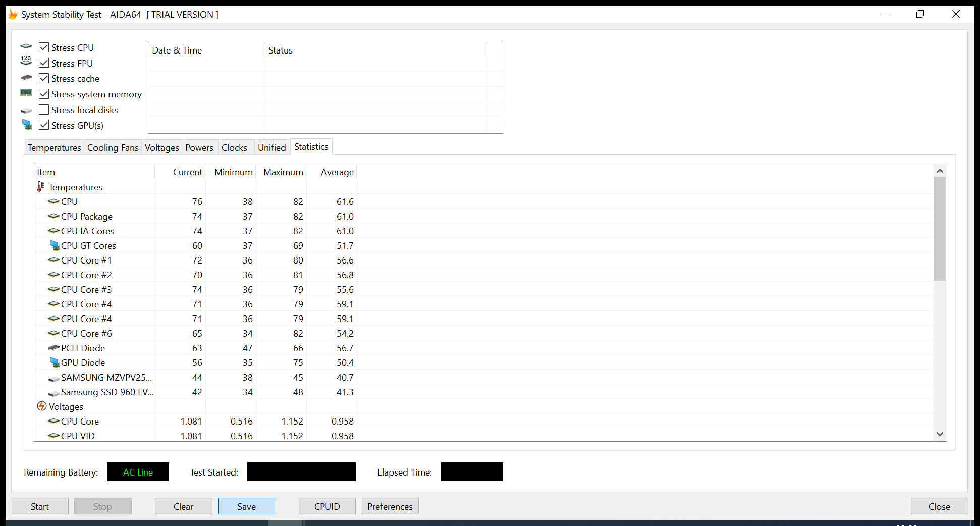The width and height of the screenshot is (980, 526).
Task: Toggle the Stress GPU(s) checkbox
Action: [x=44, y=125]
